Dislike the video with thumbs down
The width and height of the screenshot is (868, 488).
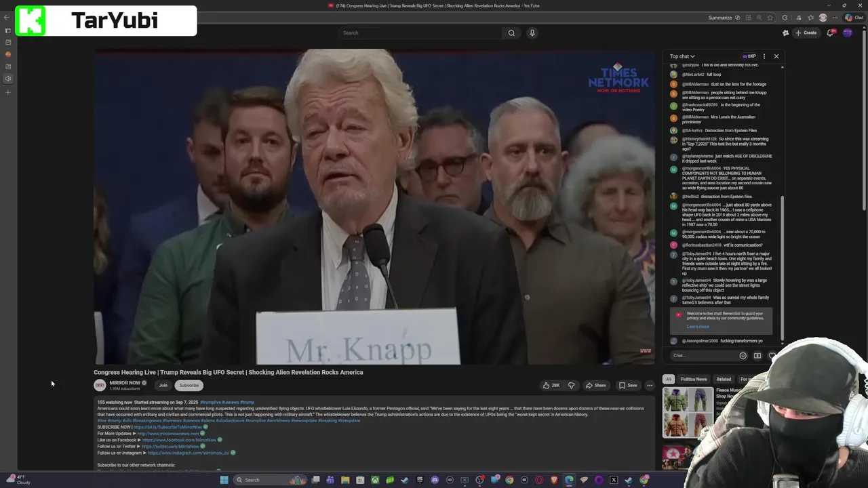pyautogui.click(x=572, y=385)
